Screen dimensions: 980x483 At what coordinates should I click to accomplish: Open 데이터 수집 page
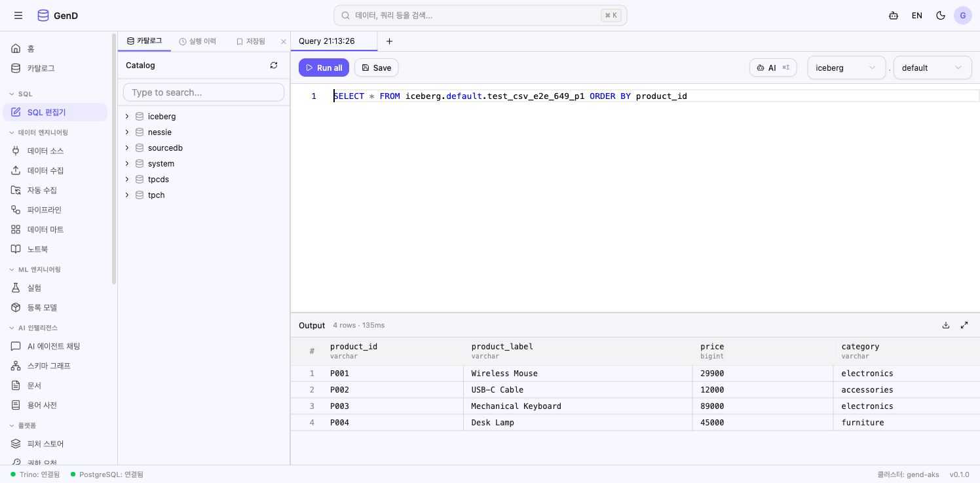pos(55,170)
